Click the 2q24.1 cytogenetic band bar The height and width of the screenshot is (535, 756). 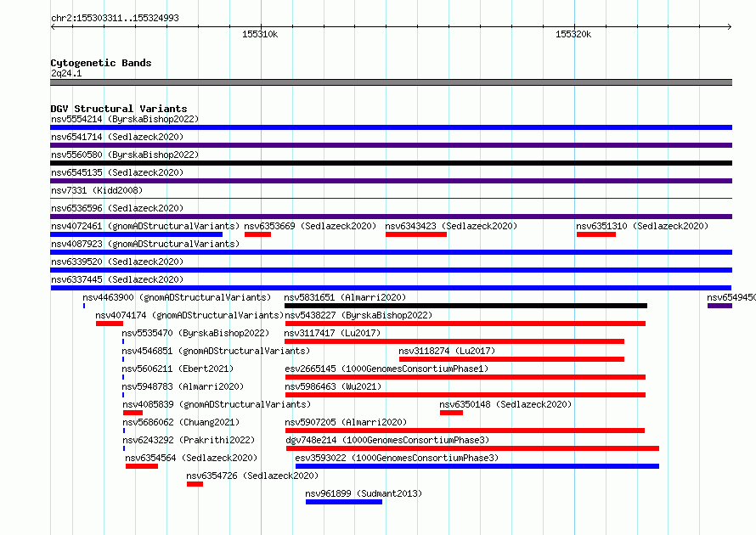coord(391,82)
